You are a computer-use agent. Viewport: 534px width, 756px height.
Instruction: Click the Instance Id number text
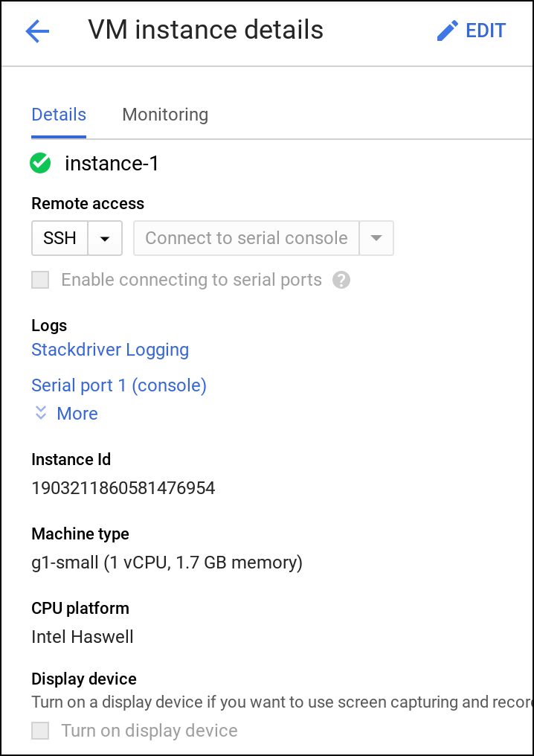(x=123, y=488)
